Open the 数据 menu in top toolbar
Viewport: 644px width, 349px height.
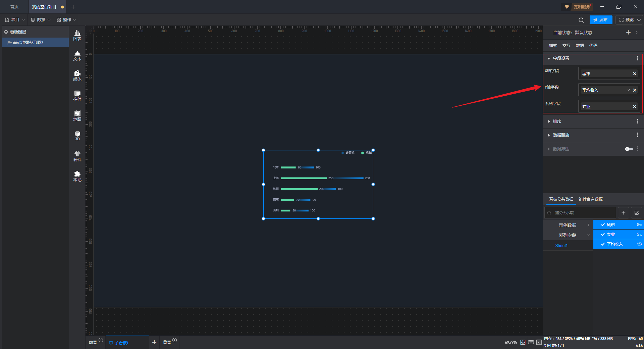click(x=41, y=20)
